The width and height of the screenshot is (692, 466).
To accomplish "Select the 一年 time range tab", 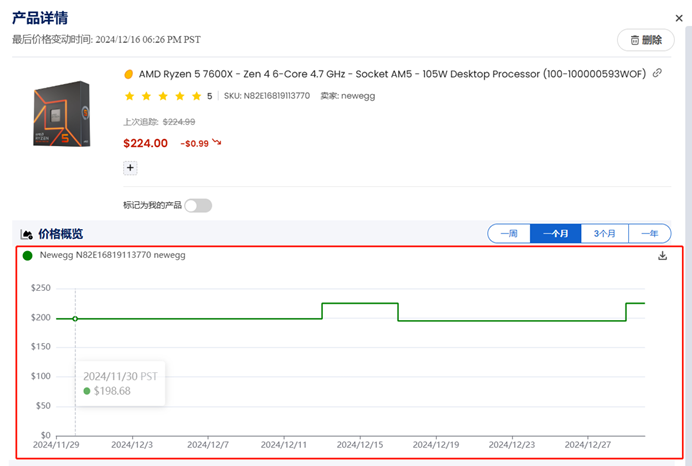I will pyautogui.click(x=650, y=233).
